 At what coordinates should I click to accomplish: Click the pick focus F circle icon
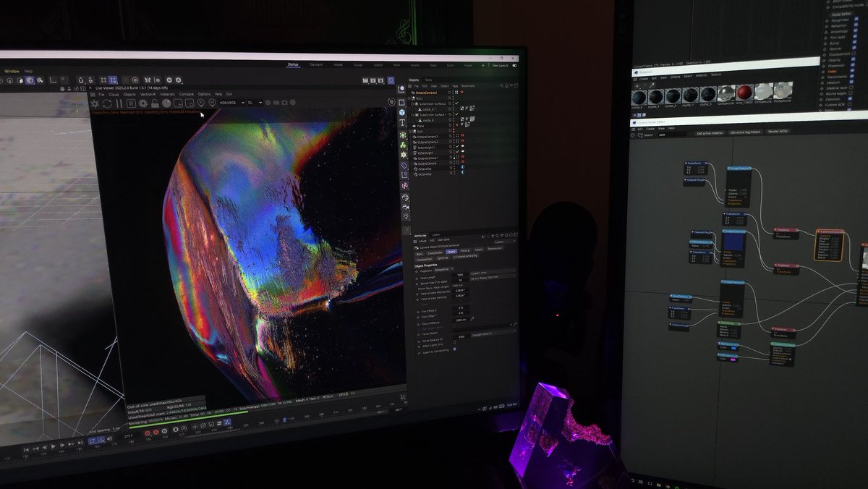pos(201,103)
